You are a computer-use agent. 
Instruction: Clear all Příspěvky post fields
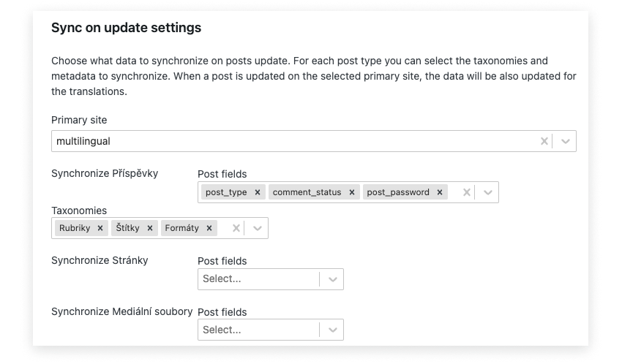click(x=467, y=192)
